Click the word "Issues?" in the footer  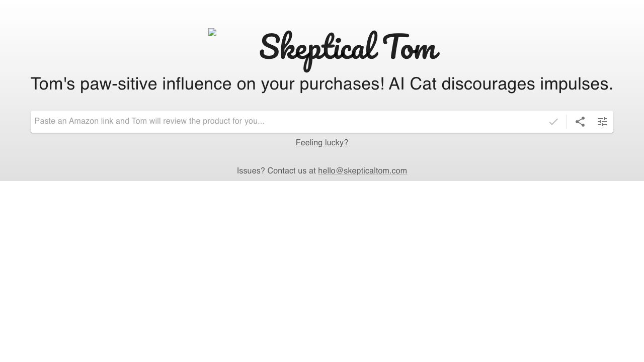(251, 171)
